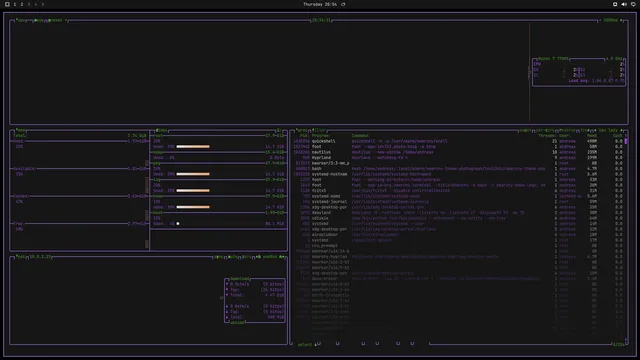This screenshot has width=640, height=360.
Task: Select the bash process row
Action: 457,169
